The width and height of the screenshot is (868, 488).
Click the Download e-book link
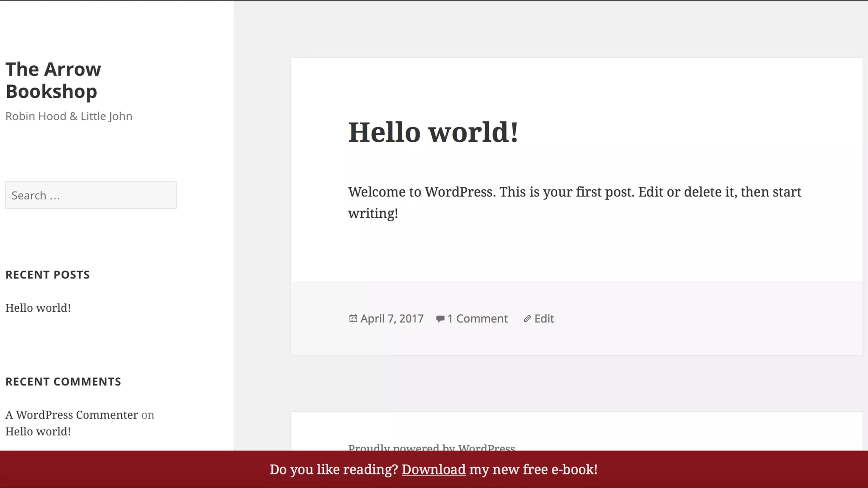pyautogui.click(x=433, y=469)
